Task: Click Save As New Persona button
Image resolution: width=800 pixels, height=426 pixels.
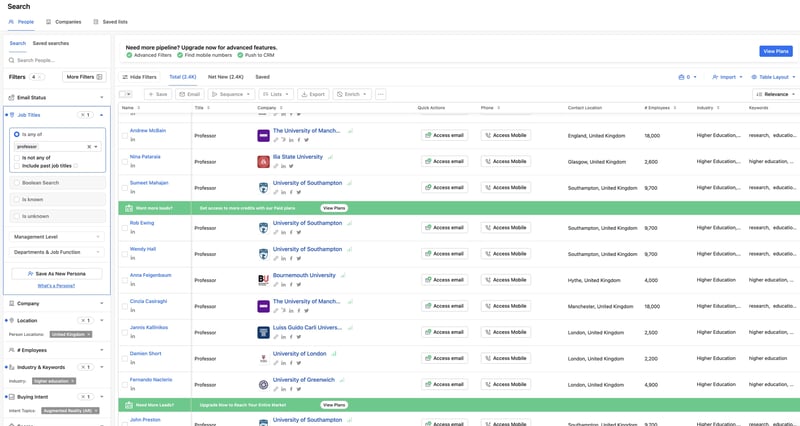Action: (x=57, y=274)
